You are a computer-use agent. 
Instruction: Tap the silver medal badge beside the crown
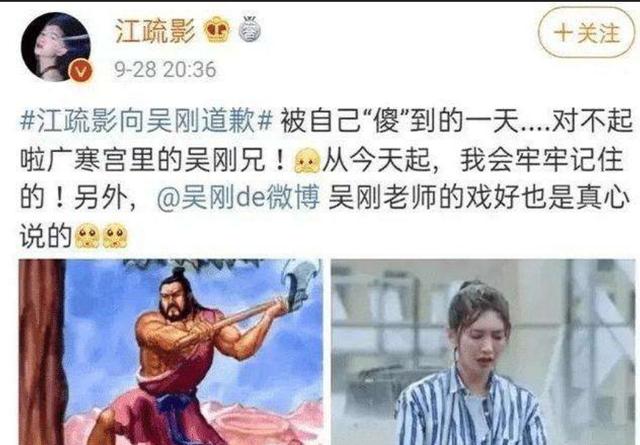pyautogui.click(x=249, y=29)
